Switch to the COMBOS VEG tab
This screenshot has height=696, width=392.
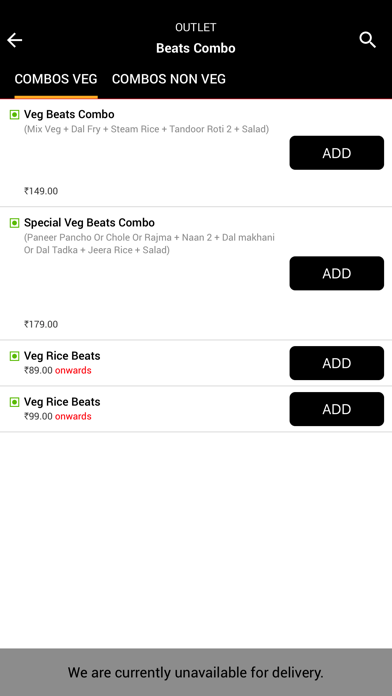56,79
